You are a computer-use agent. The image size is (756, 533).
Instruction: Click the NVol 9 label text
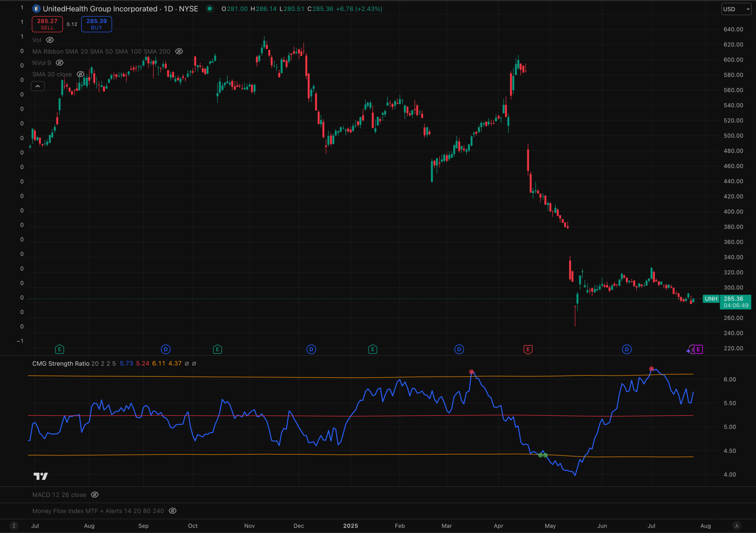[x=42, y=63]
